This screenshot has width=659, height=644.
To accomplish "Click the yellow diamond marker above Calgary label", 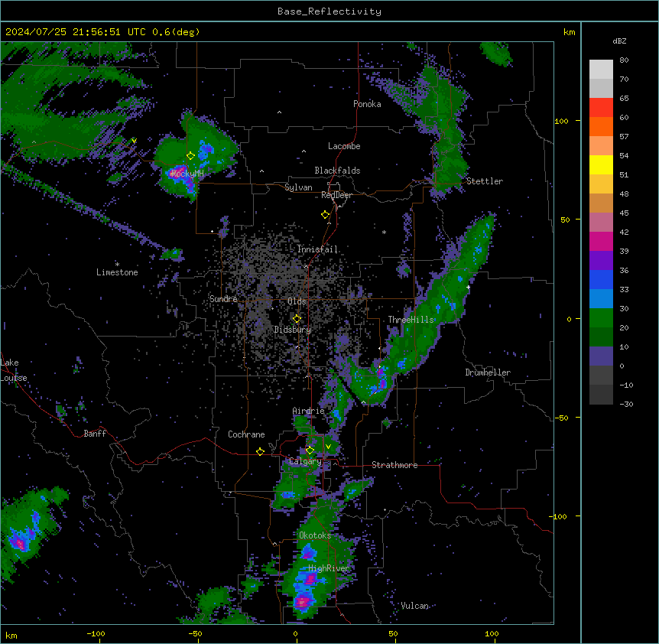I will click(310, 450).
